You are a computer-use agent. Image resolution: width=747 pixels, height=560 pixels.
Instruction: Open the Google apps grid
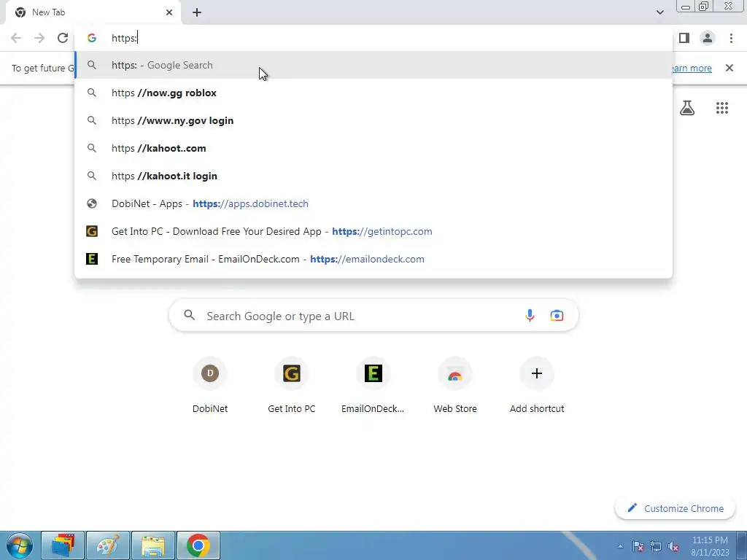tap(721, 108)
